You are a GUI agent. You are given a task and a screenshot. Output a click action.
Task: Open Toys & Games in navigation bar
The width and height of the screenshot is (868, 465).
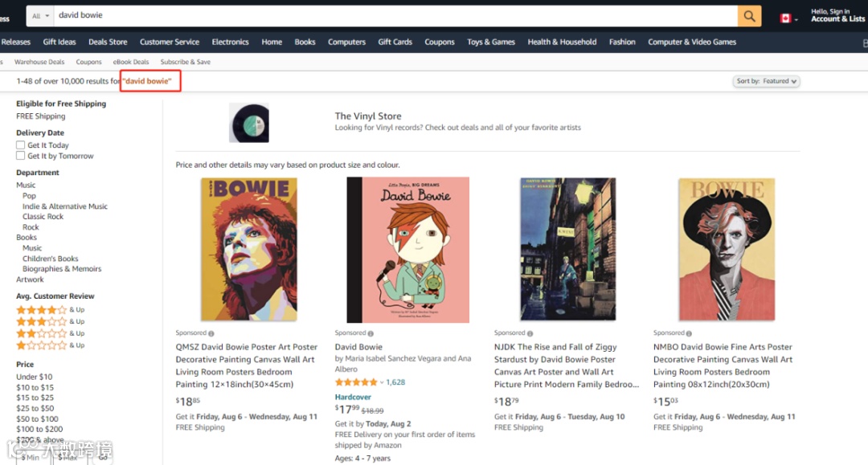click(x=491, y=42)
